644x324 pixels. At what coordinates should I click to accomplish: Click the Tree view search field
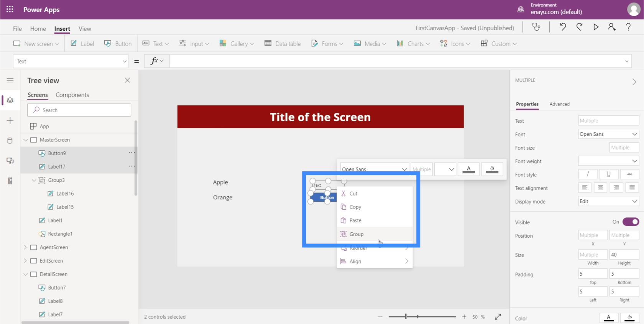pos(79,110)
